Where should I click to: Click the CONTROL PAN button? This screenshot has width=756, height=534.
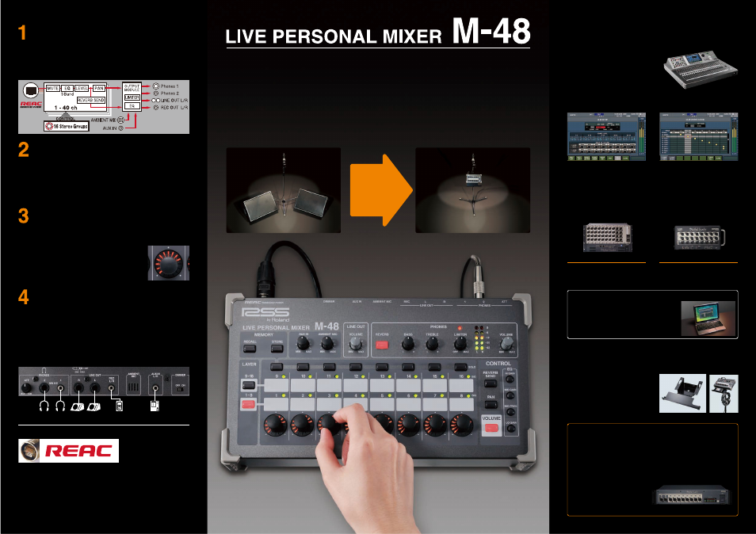click(x=491, y=404)
